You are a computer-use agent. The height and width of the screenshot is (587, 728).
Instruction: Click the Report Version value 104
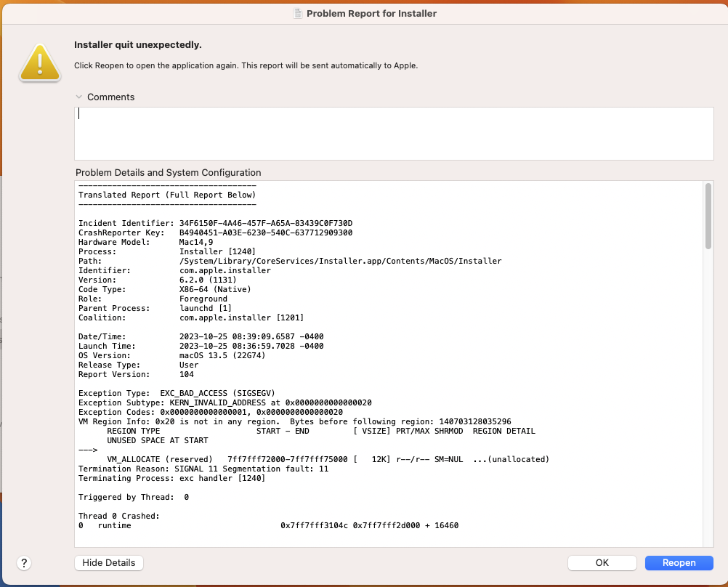187,374
